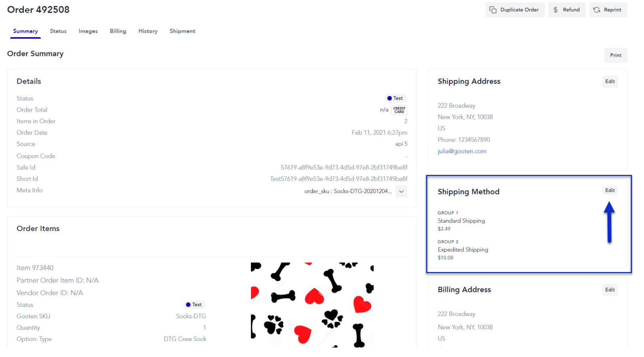Switch to the Status tab

[x=58, y=31]
